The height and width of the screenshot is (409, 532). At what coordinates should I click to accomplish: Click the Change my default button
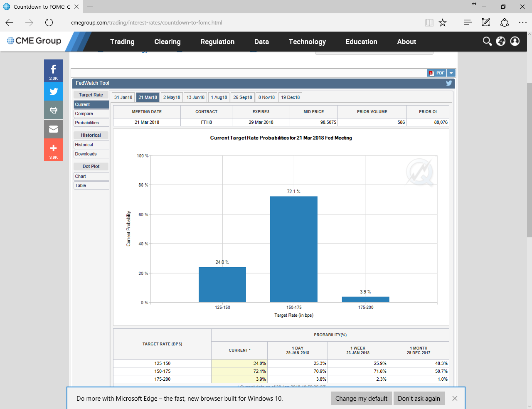[361, 398]
